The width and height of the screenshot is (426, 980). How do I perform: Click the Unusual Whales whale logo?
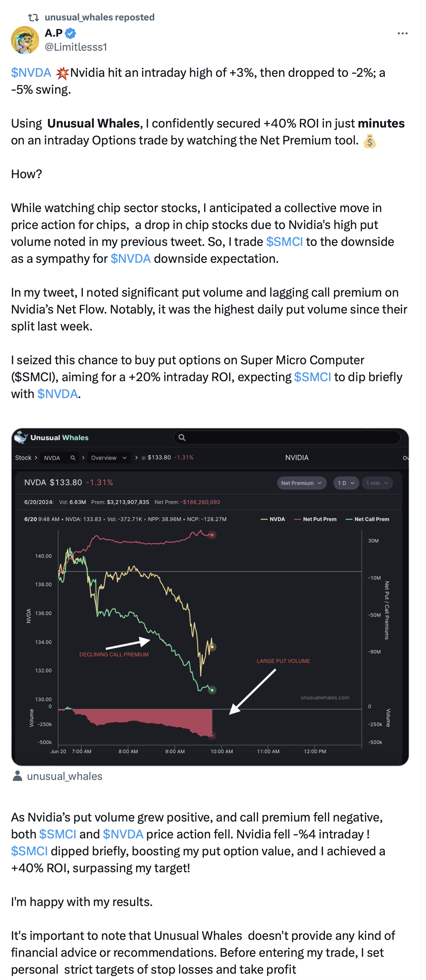point(21,438)
